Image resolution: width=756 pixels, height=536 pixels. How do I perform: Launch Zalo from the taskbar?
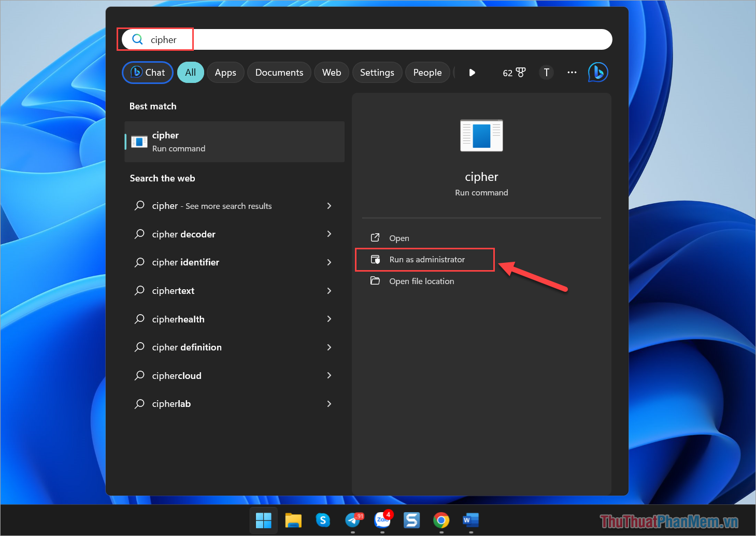point(382,521)
